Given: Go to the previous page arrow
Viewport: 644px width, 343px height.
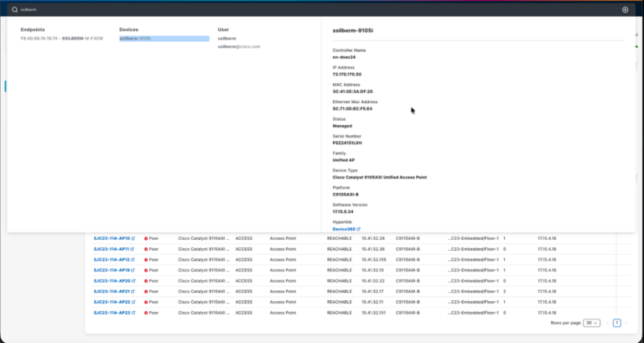Looking at the screenshot, I should point(608,323).
